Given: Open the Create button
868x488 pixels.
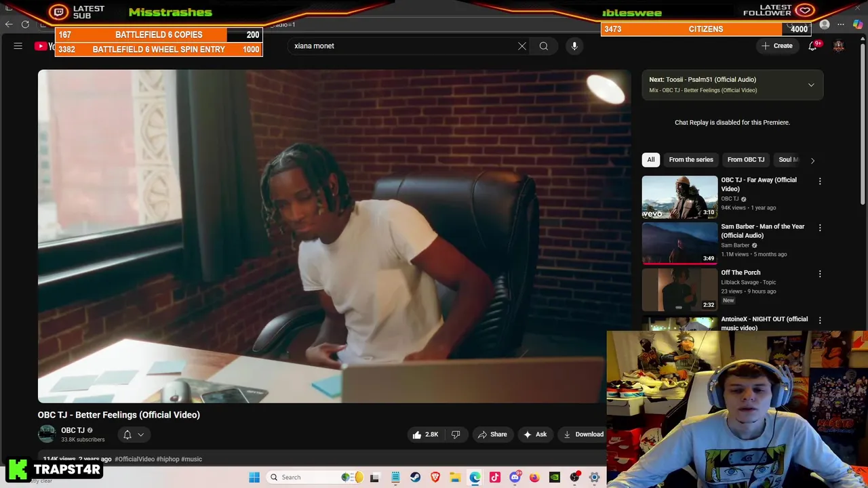Looking at the screenshot, I should tap(777, 46).
